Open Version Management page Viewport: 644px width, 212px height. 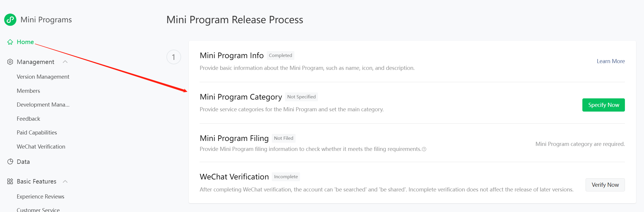(x=43, y=77)
